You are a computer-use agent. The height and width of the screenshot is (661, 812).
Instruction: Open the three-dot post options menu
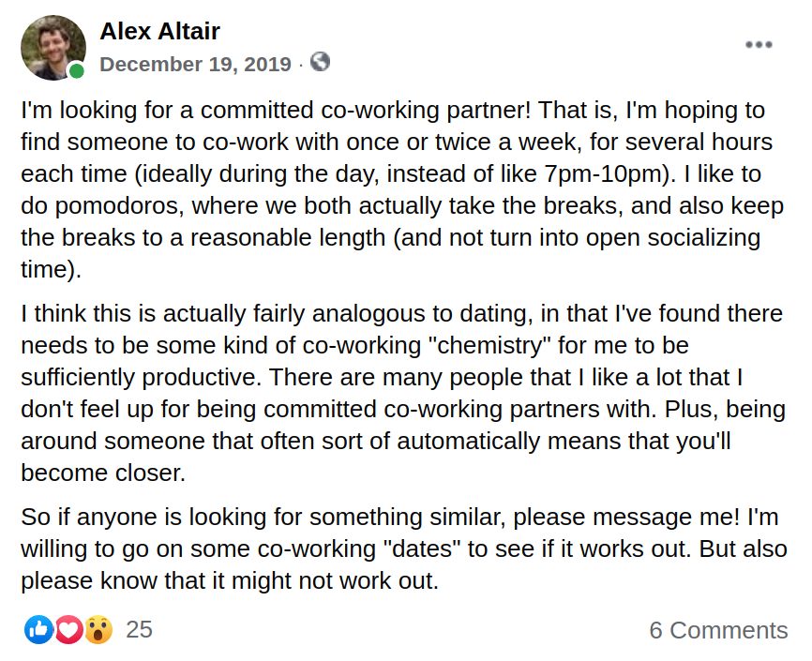click(x=758, y=45)
